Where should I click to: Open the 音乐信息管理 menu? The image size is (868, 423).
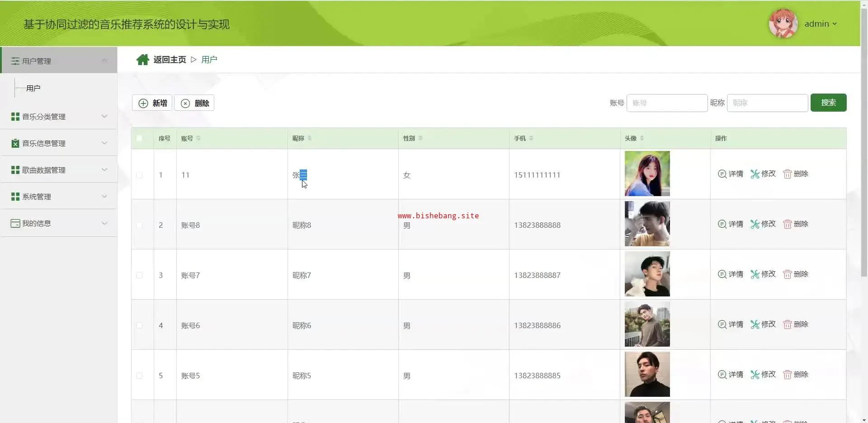(x=59, y=143)
